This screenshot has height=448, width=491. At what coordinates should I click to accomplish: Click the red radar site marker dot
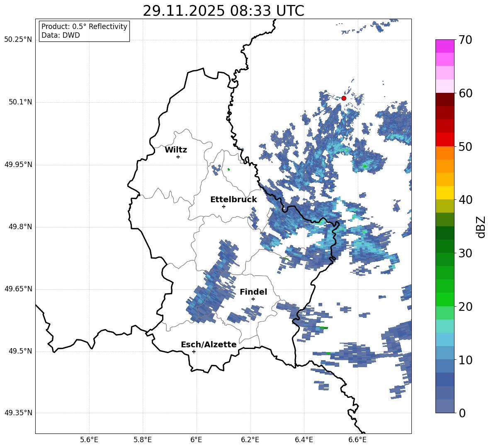343,98
